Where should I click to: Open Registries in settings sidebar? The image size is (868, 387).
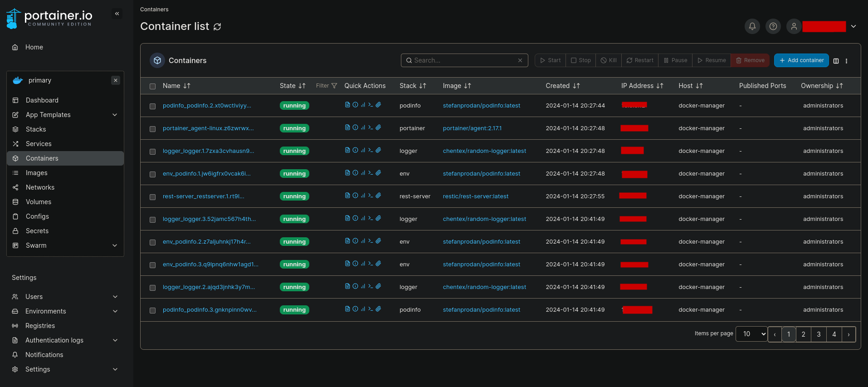pyautogui.click(x=40, y=326)
